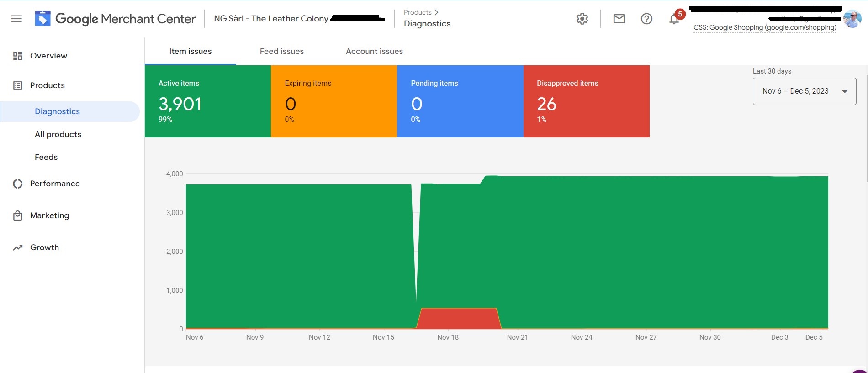Switch to the Account issues tab
The image size is (868, 373).
tap(374, 51)
